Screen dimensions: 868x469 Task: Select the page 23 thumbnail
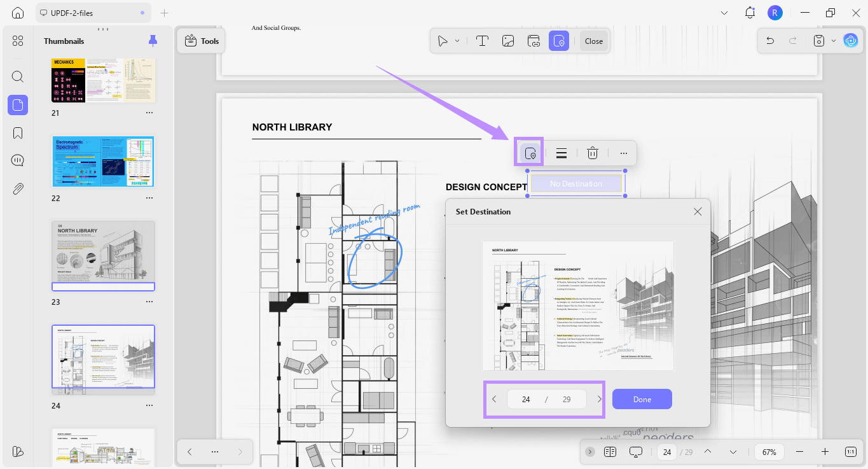click(x=103, y=256)
